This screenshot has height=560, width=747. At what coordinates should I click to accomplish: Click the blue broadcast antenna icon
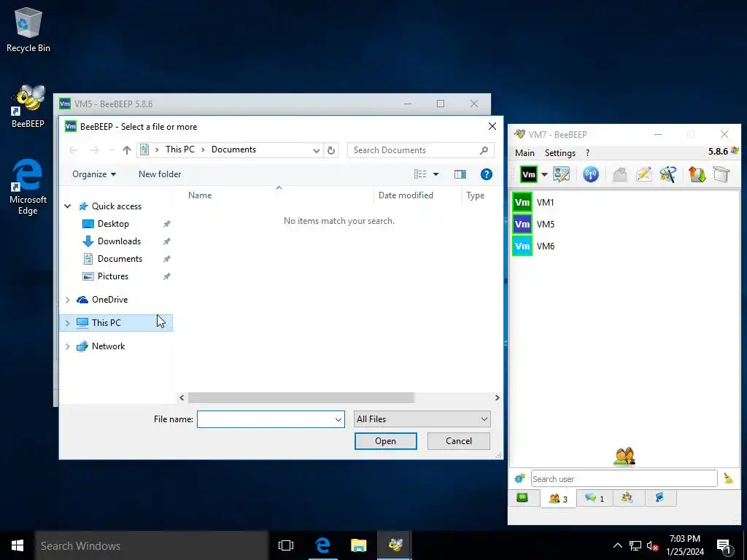[x=591, y=174]
